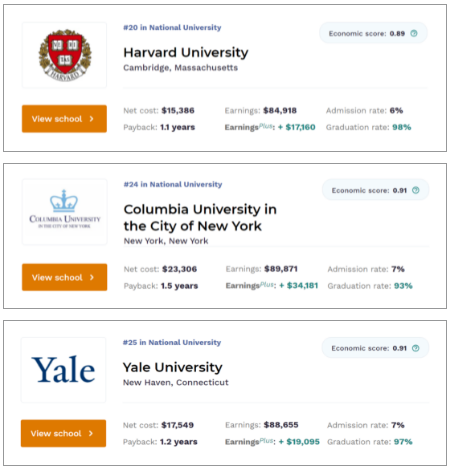Image resolution: width=449 pixels, height=469 pixels.
Task: Click the Yale wordmark logo
Action: 63,369
